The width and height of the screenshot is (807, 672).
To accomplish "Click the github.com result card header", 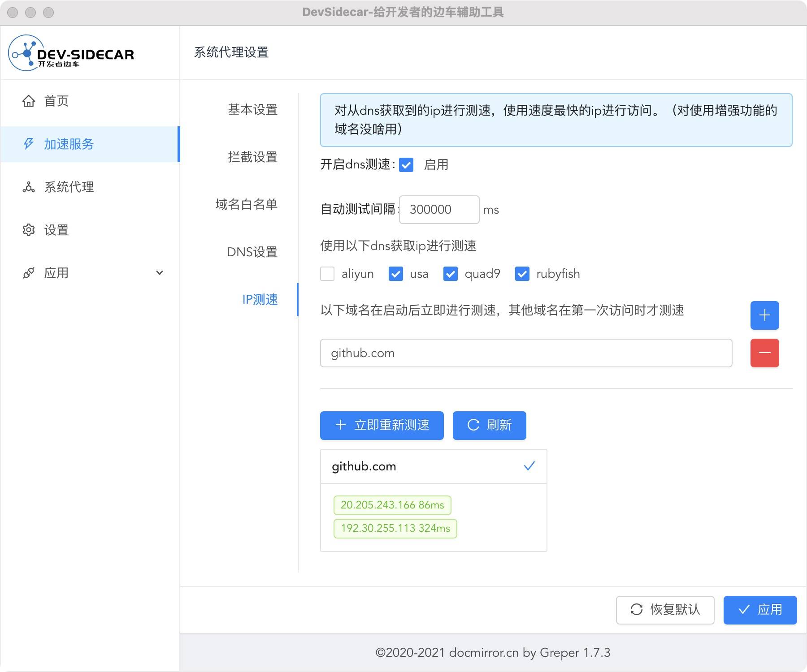I will point(434,466).
